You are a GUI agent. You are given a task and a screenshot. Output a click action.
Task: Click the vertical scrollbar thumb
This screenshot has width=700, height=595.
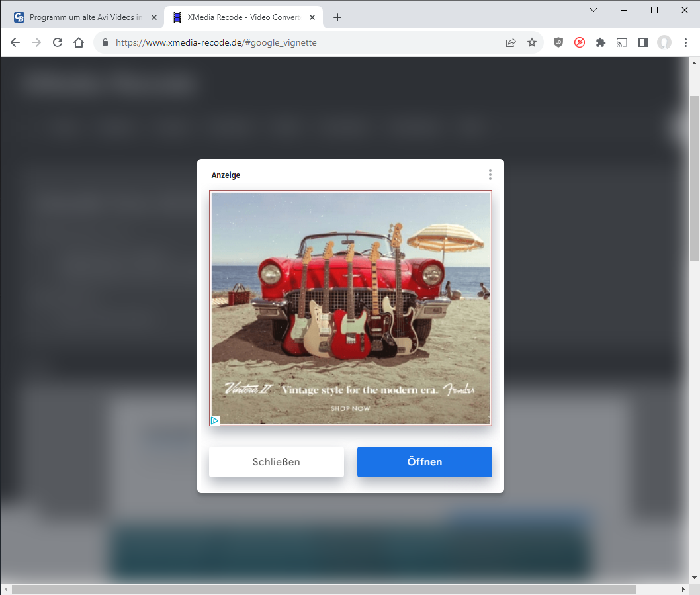(x=694, y=178)
